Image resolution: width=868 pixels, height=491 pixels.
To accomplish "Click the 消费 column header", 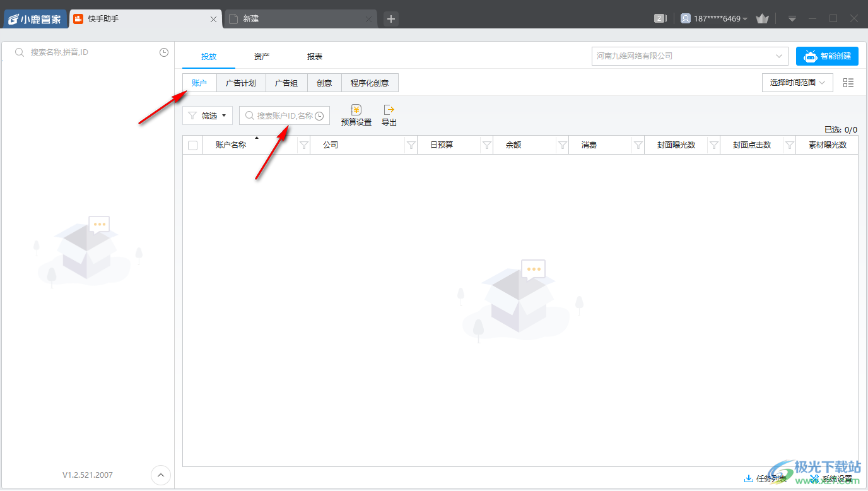I will (x=589, y=145).
